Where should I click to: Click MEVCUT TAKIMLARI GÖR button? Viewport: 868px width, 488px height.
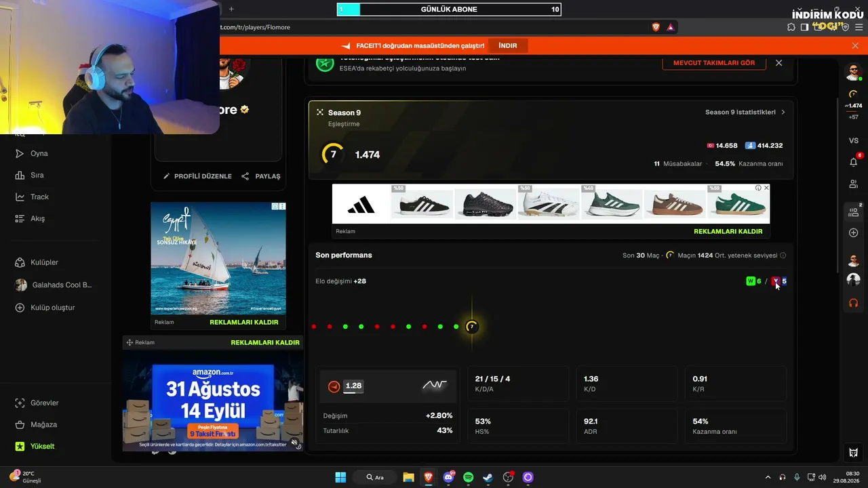tap(714, 62)
